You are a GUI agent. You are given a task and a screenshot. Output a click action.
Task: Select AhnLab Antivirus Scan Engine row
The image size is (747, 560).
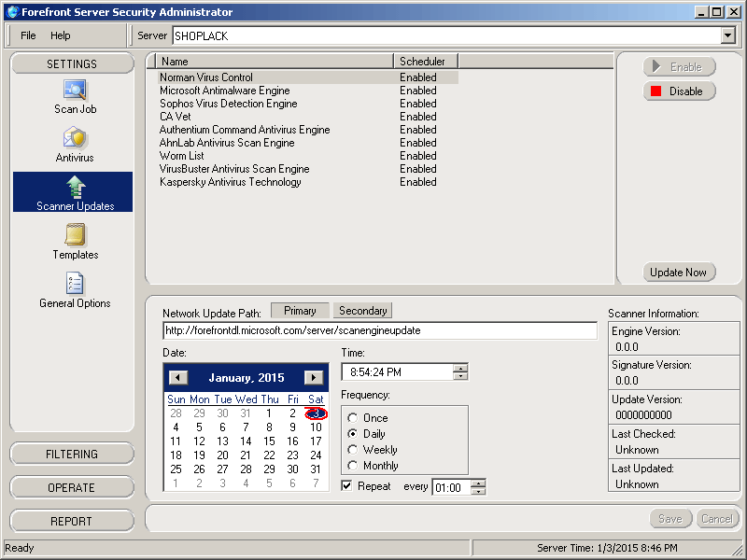tap(308, 143)
